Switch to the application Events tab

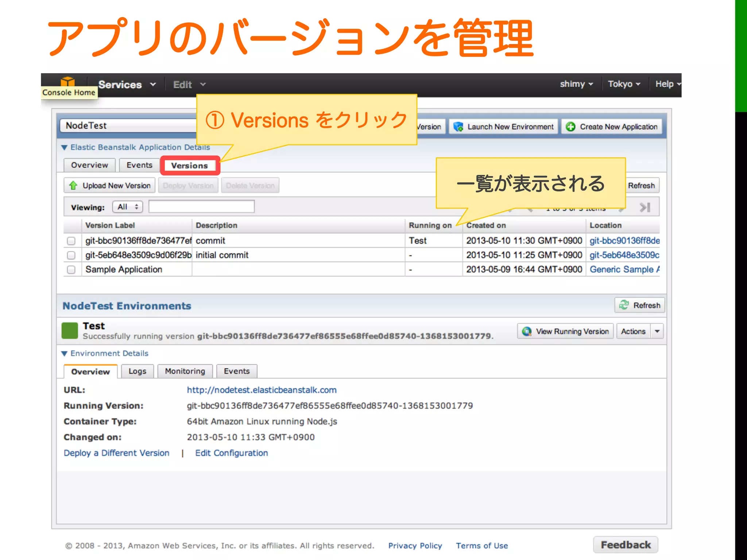click(139, 165)
